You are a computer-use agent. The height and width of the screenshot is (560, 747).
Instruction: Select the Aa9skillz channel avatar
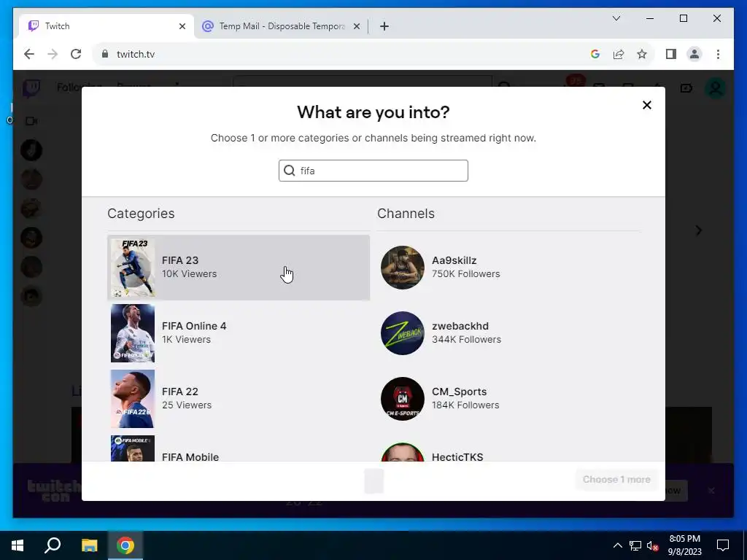coord(402,268)
